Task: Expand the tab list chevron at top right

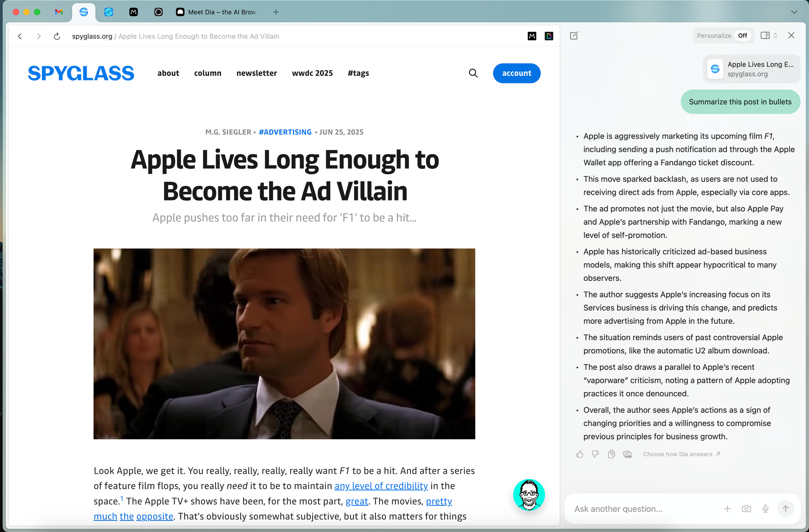Action: coord(794,12)
